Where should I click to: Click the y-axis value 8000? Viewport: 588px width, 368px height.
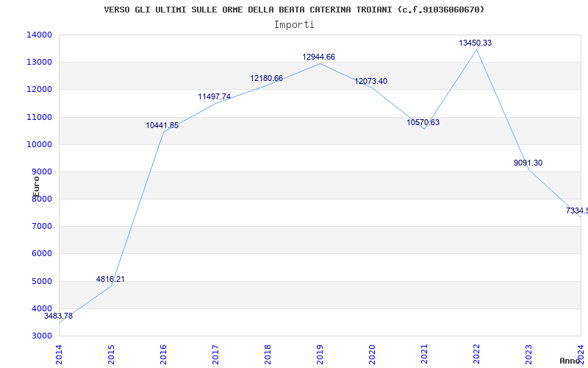coord(41,199)
